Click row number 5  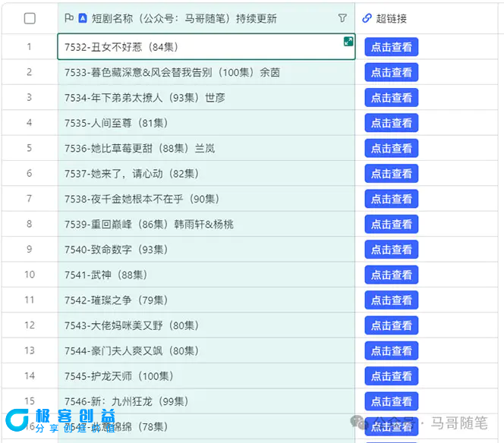(x=30, y=148)
